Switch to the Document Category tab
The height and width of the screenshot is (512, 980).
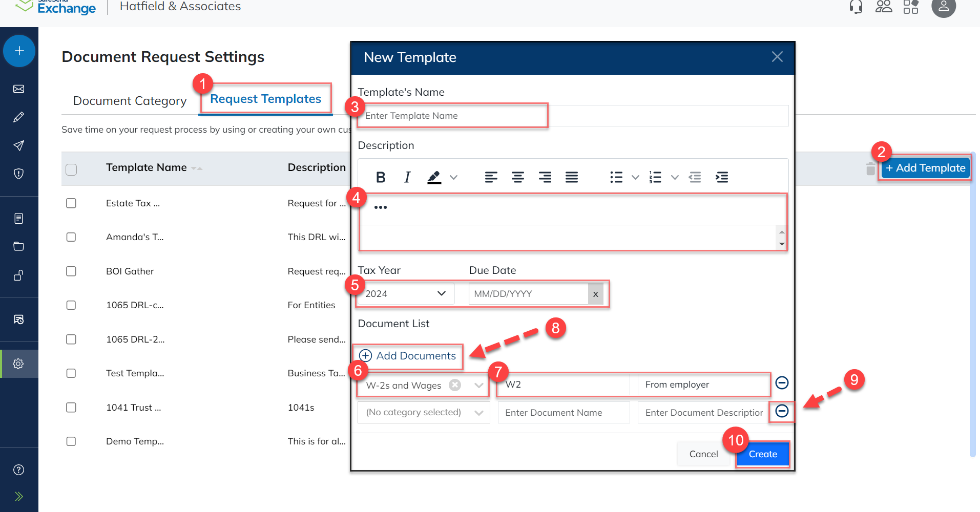click(130, 100)
